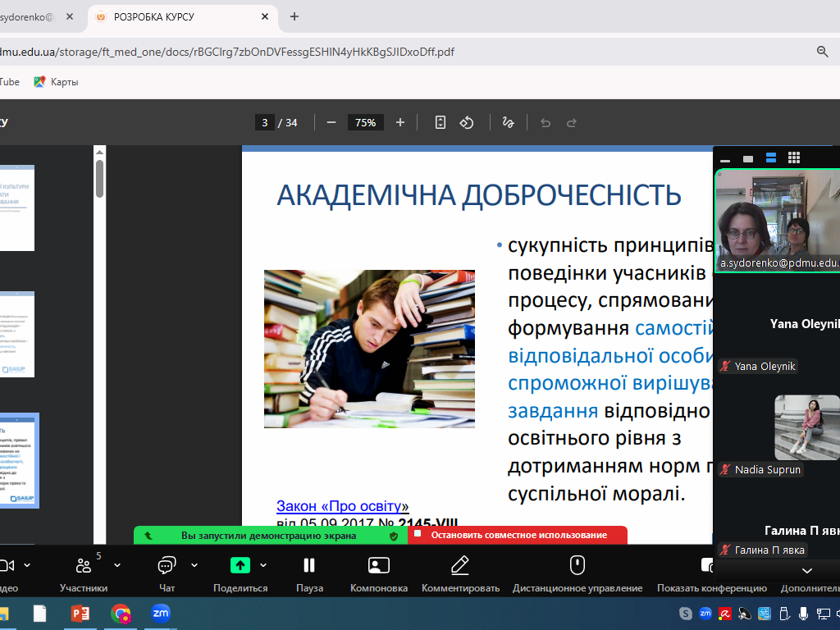Pause screen sharing with the Пауза button
Screen dimensions: 840x630
pyautogui.click(x=308, y=566)
